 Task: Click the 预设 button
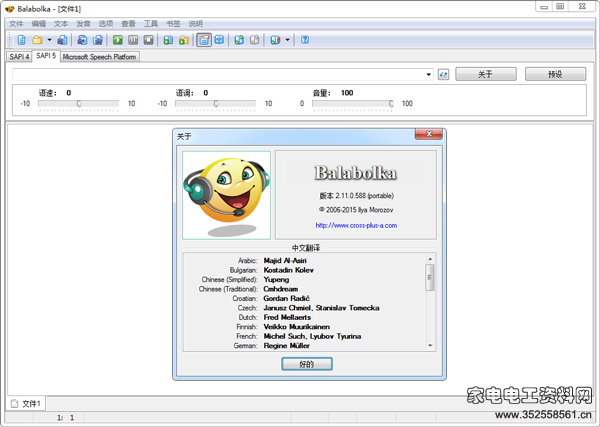pyautogui.click(x=555, y=74)
